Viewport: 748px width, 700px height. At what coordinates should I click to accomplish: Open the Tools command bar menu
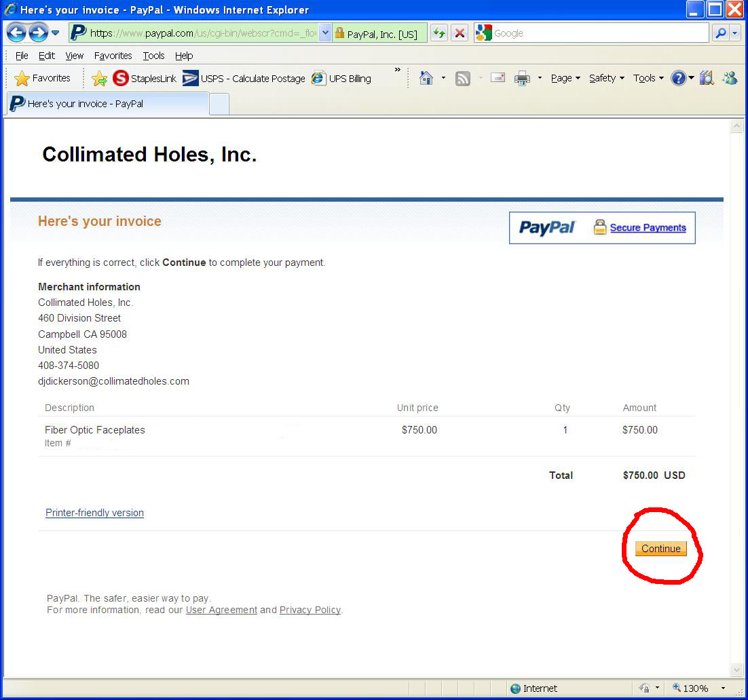(x=648, y=78)
